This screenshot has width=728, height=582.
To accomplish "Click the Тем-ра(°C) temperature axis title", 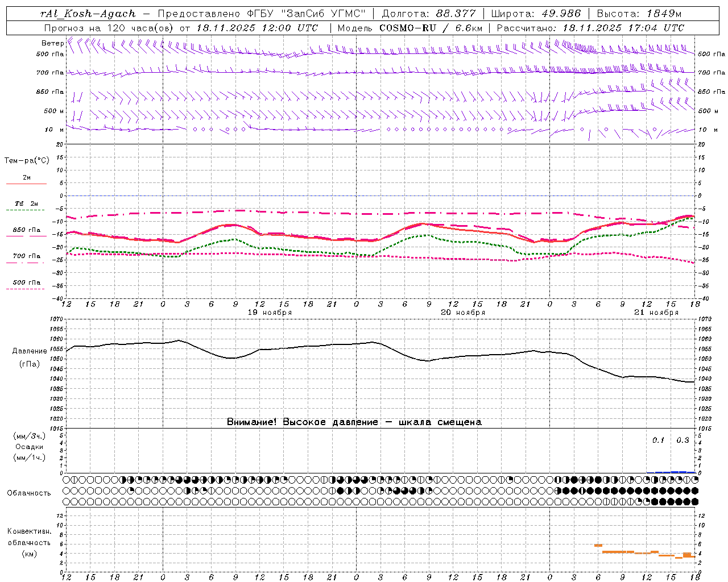I will coord(27,161).
